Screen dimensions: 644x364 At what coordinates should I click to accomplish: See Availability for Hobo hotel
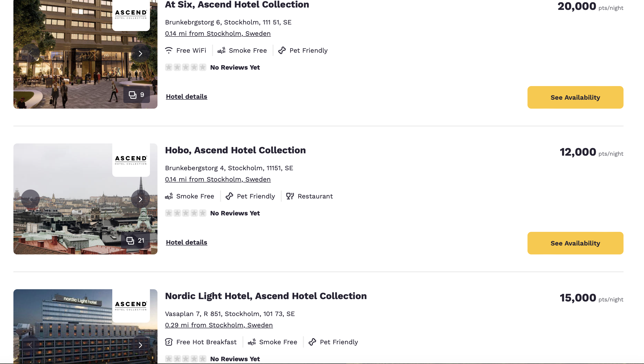[575, 243]
